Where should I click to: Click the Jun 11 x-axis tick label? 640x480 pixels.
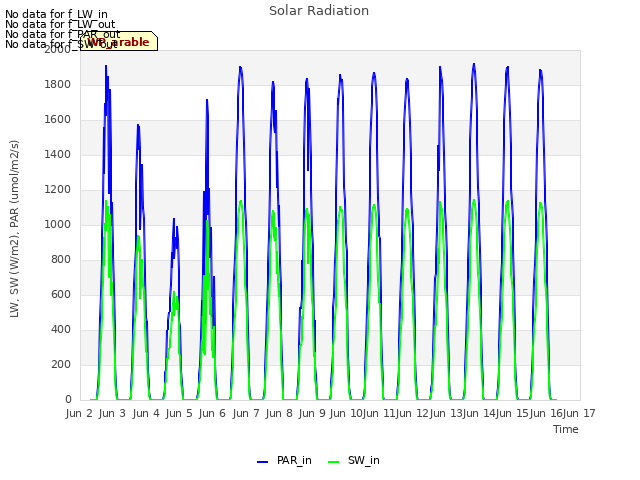379,413
